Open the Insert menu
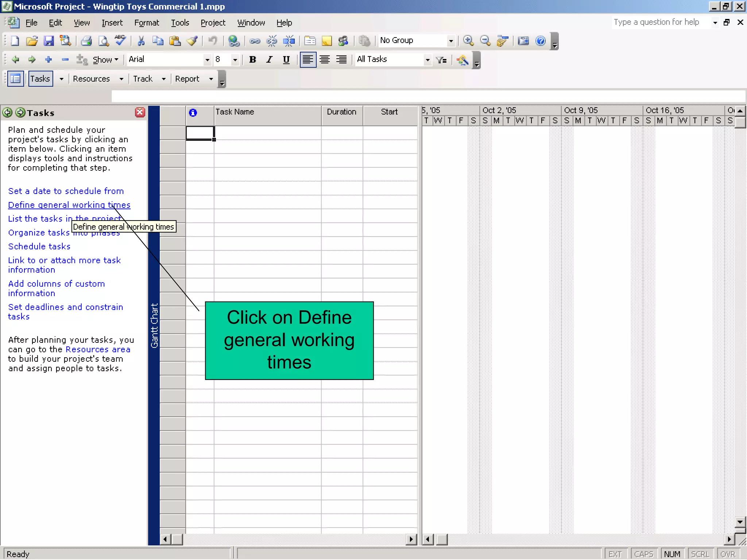The width and height of the screenshot is (747, 560). coord(112,23)
